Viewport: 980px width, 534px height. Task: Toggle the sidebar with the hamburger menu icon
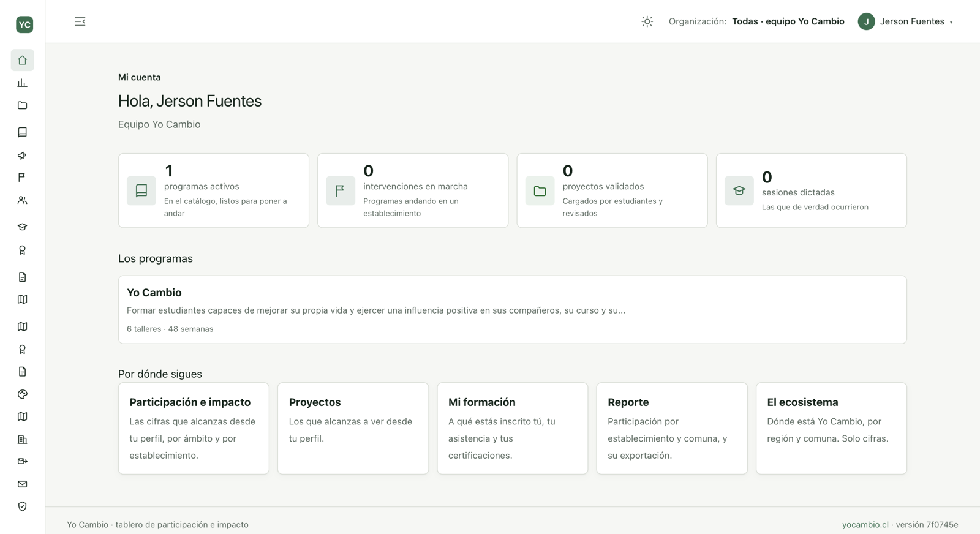tap(80, 21)
